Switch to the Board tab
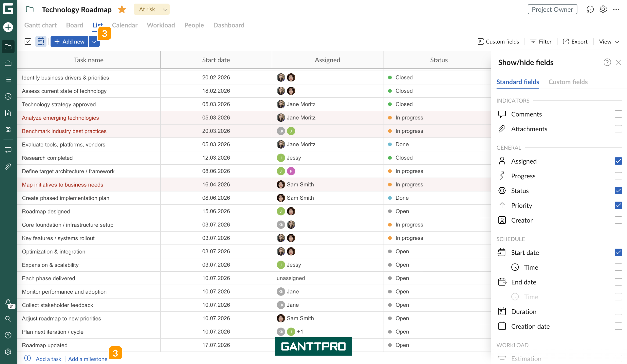The width and height of the screenshot is (627, 364). 75,25
